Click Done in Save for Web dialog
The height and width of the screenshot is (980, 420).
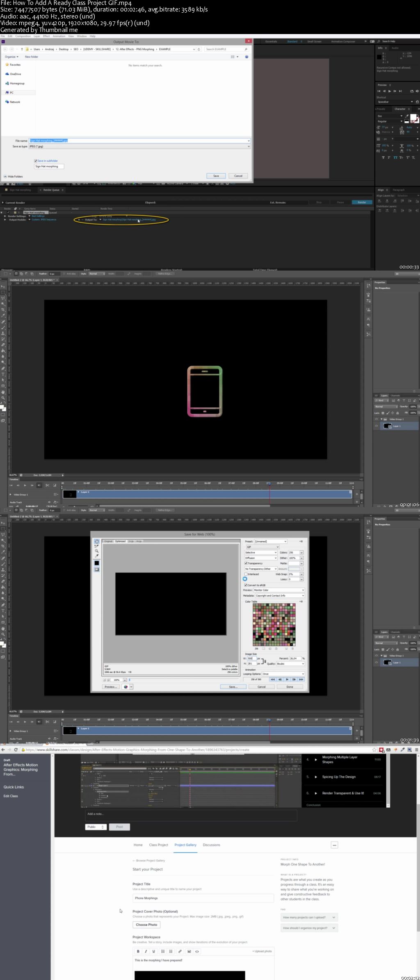point(290,687)
